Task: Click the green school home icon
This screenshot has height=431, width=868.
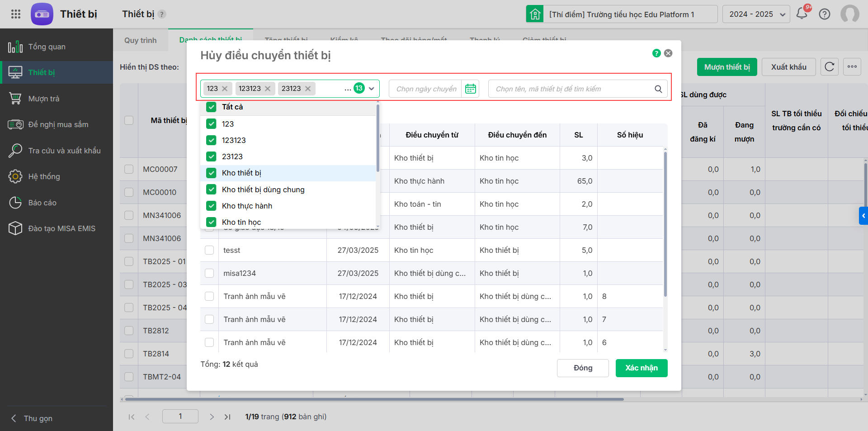Action: (x=535, y=14)
